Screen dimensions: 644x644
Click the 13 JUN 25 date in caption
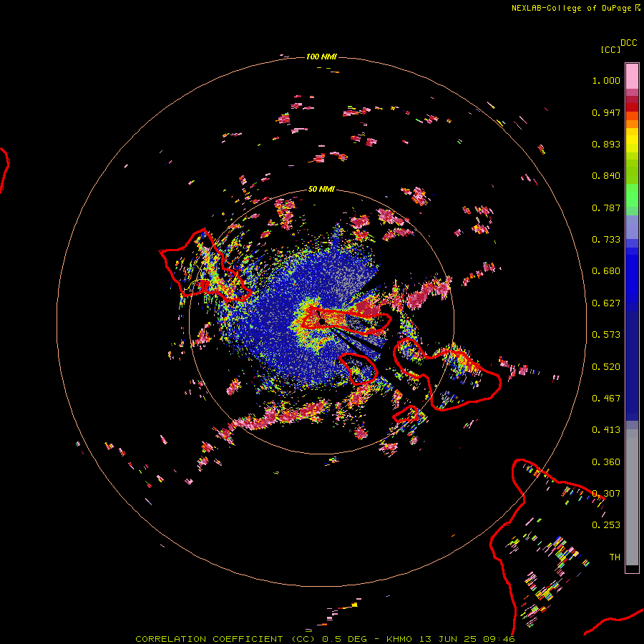(448, 639)
